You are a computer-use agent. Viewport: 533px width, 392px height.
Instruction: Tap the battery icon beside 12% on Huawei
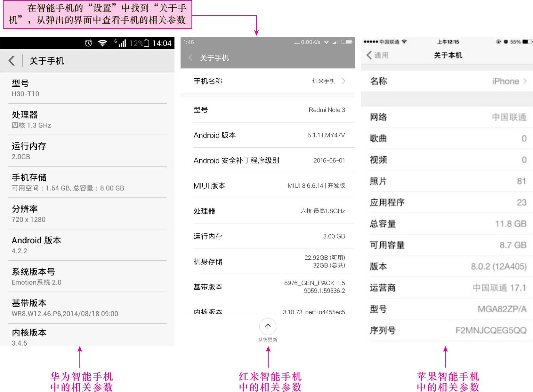[x=147, y=43]
